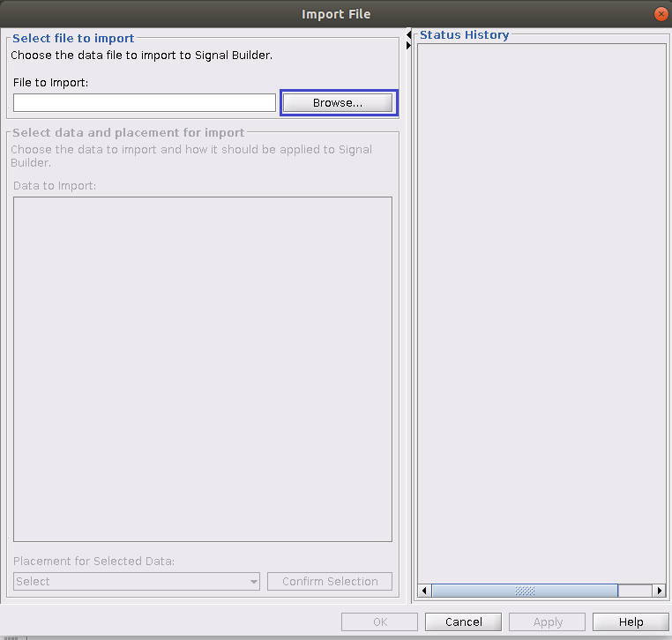Click the right-pointing splitter arrow beside Status History

[x=408, y=45]
